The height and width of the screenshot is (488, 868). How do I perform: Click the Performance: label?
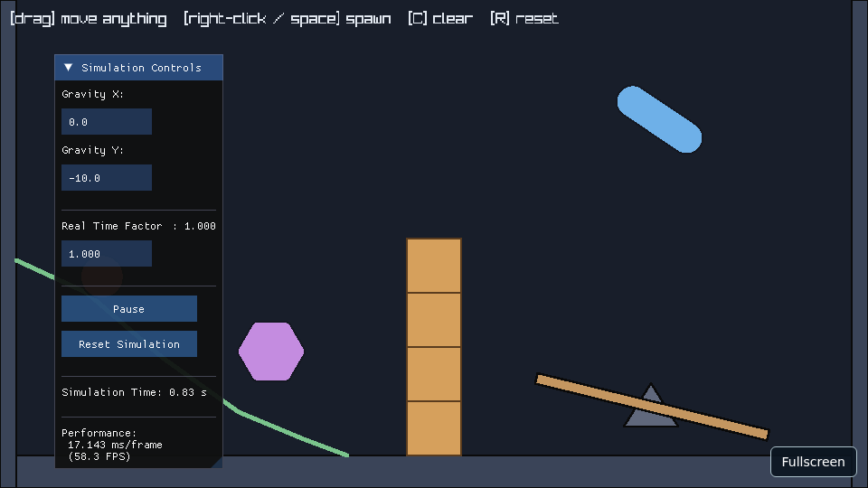(x=99, y=433)
